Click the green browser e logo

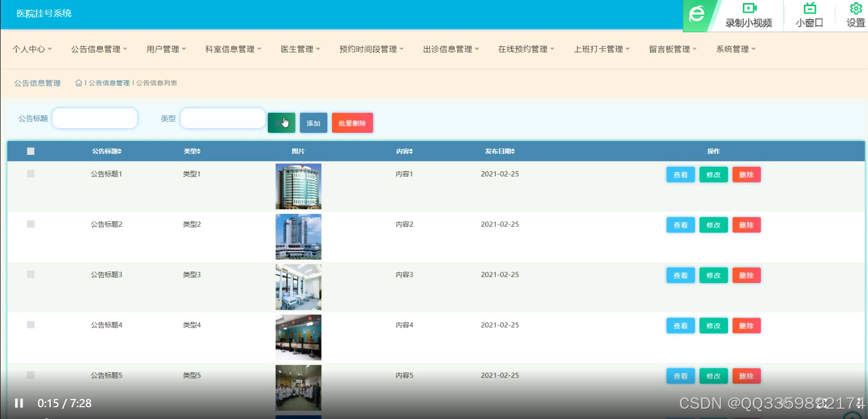697,14
